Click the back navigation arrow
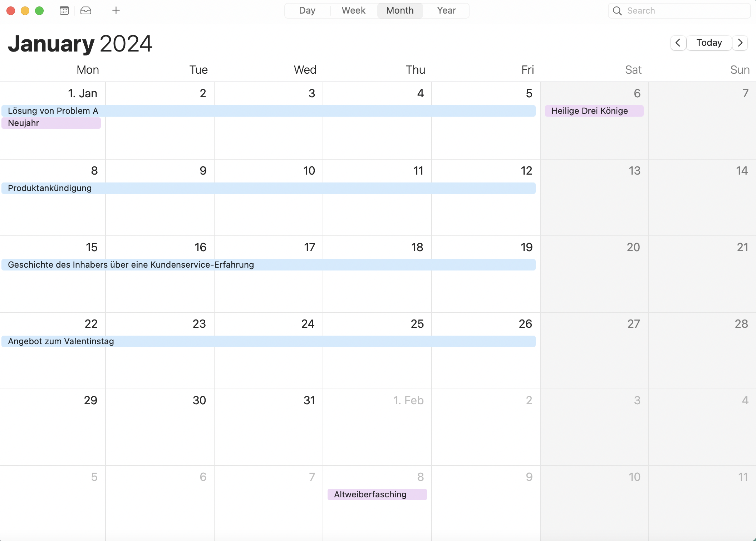Image resolution: width=756 pixels, height=541 pixels. [678, 43]
